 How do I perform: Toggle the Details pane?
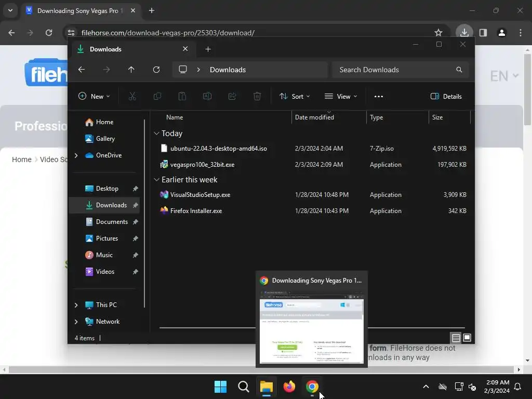click(x=446, y=96)
